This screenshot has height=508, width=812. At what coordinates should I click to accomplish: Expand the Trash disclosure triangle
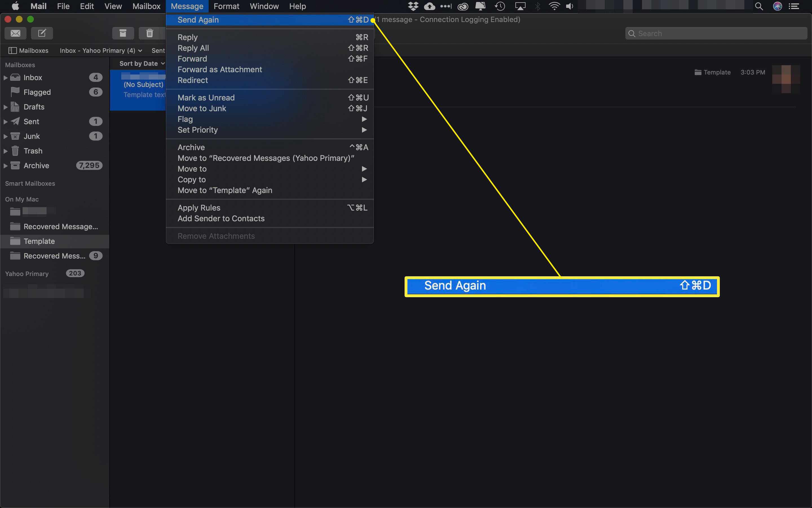coord(5,151)
